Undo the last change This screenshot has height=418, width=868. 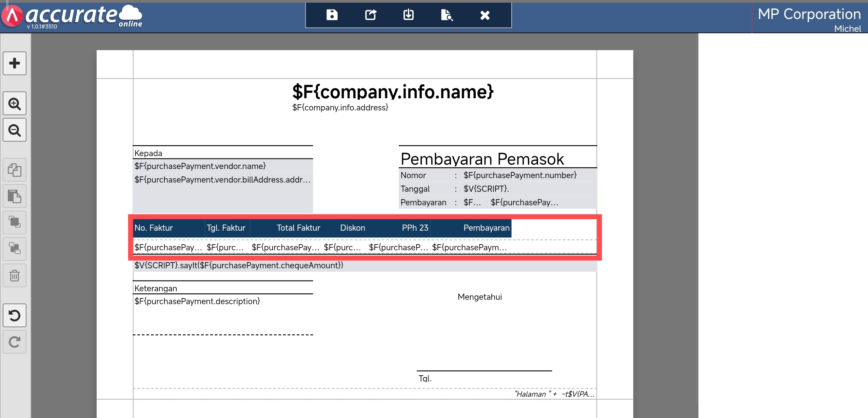coord(15,315)
